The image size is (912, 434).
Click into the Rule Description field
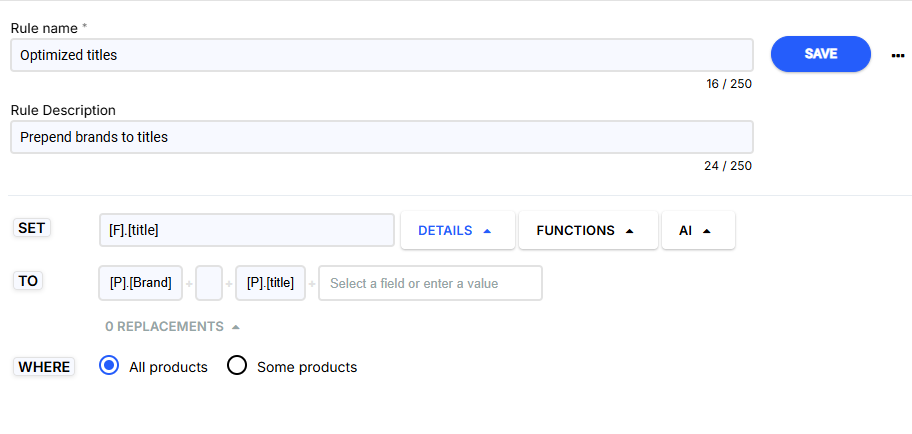click(x=381, y=137)
